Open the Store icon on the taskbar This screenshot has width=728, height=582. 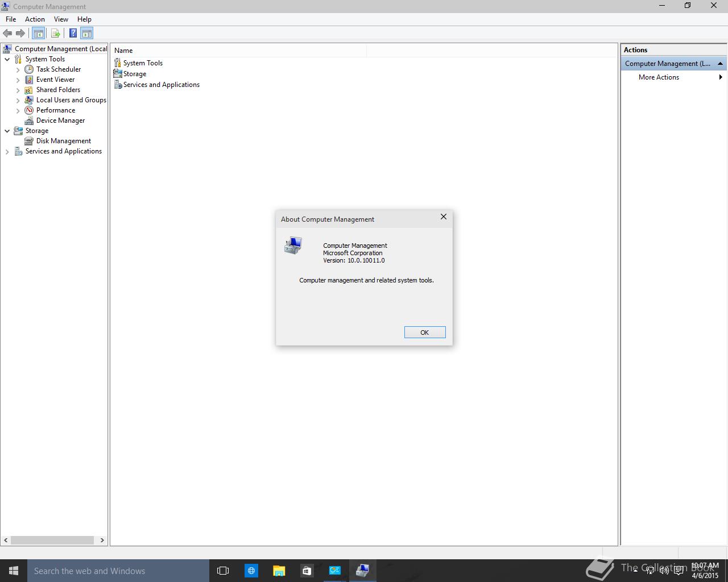[307, 571]
